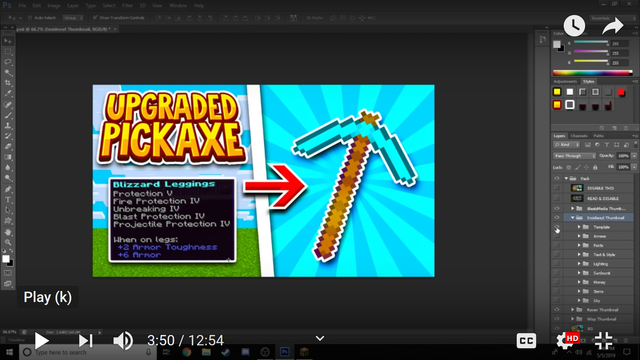Collapse the Insideout Thumbnail group
This screenshot has height=360, width=640.
coord(573,218)
